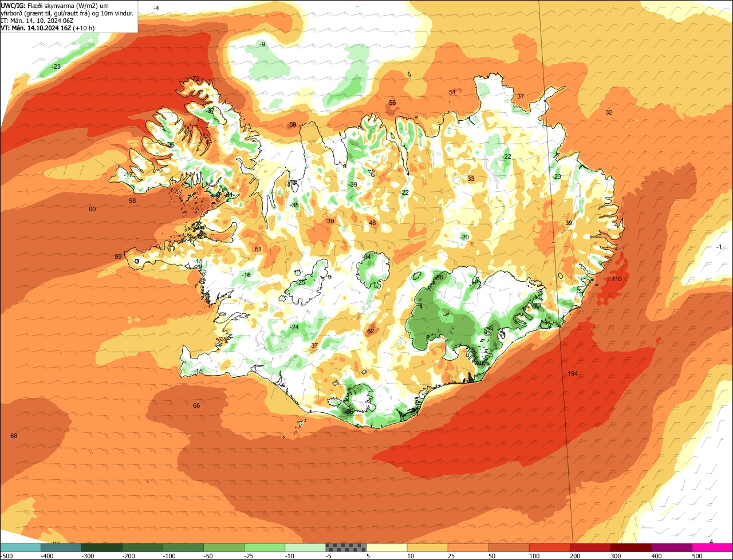Image resolution: width=733 pixels, height=560 pixels.
Task: Click the 98 value west of Iceland
Action: click(132, 200)
